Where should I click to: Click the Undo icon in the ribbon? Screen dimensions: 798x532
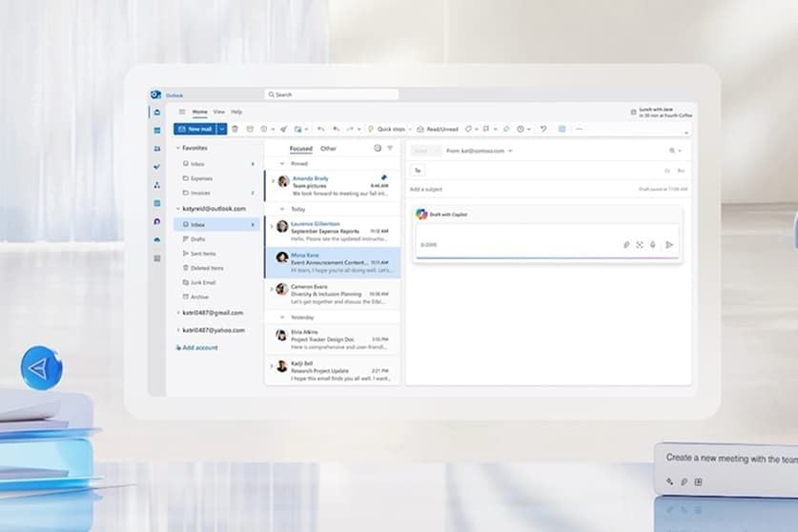[543, 130]
